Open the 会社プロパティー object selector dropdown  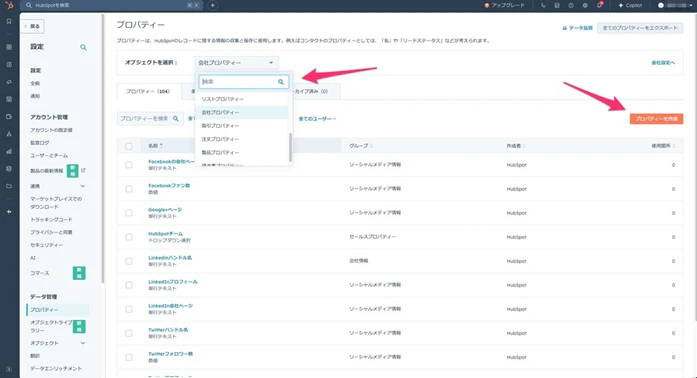(x=236, y=63)
